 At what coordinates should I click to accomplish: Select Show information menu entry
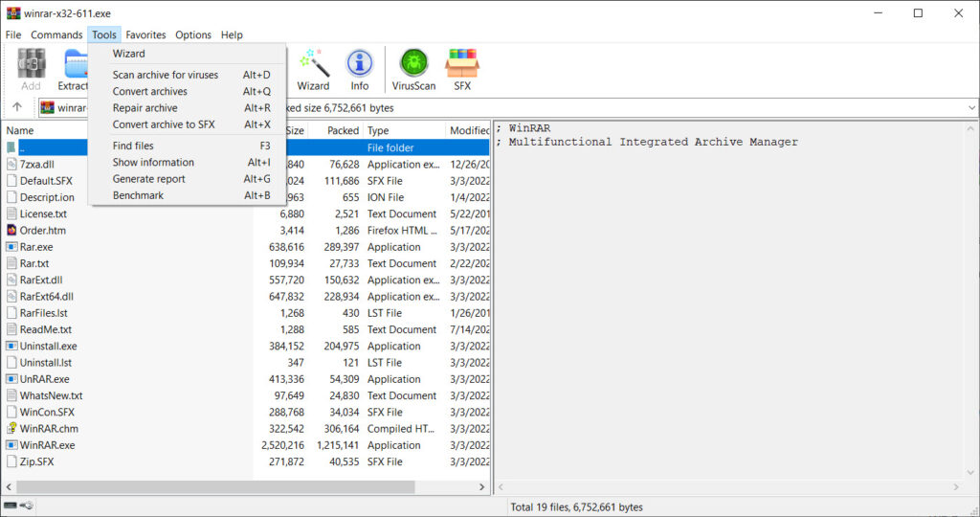click(187, 162)
